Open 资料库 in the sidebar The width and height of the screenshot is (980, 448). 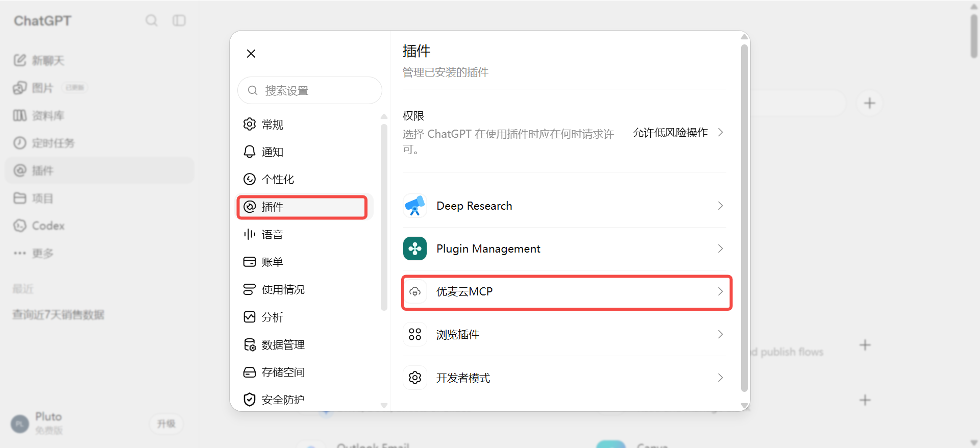(100, 115)
